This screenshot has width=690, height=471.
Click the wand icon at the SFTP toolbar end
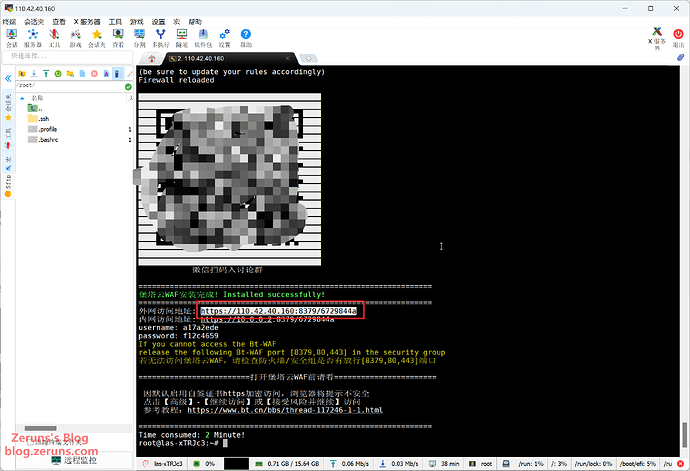pyautogui.click(x=129, y=74)
